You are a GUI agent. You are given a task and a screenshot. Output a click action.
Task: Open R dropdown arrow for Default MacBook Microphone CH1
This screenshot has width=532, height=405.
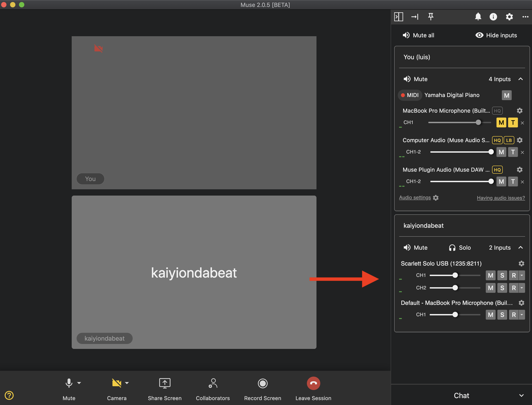[x=522, y=315]
